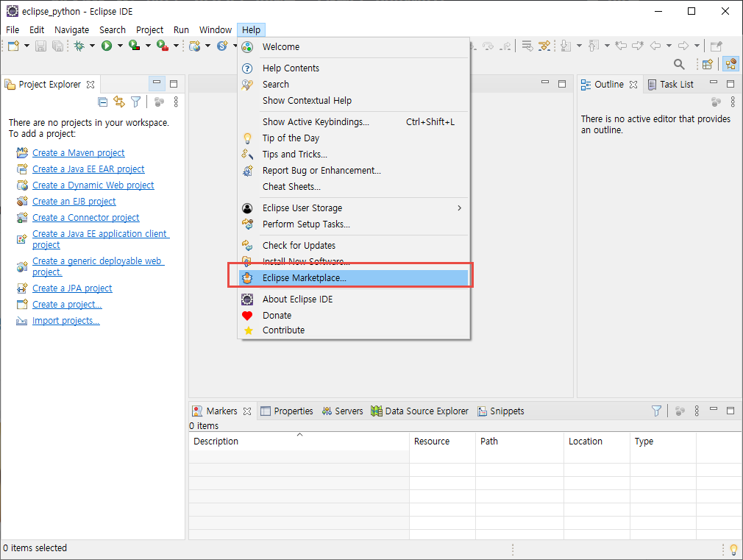Click the Markers view filter funnel icon

[x=656, y=411]
